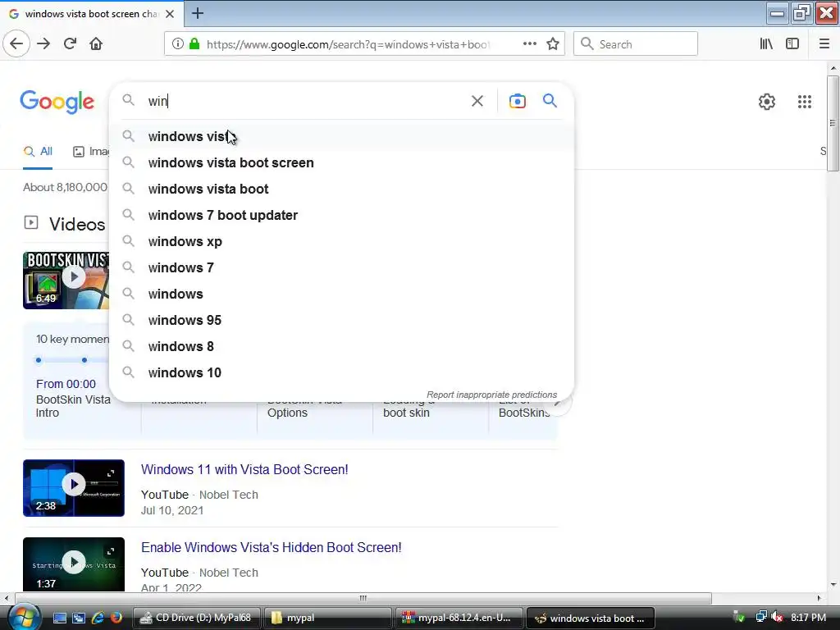Play the 1:37 Starting Windows Vista thumbnail
Viewport: 840px width, 630px height.
click(x=73, y=564)
